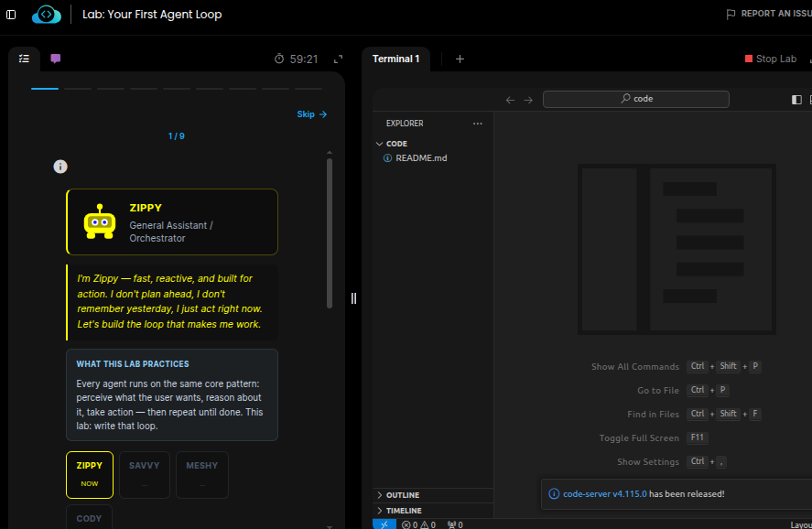This screenshot has width=812, height=529.
Task: Open the task list tab icon
Action: click(24, 59)
